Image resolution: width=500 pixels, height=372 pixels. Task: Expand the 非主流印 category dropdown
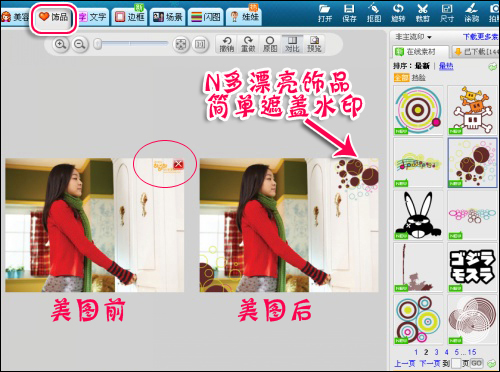tap(413, 37)
